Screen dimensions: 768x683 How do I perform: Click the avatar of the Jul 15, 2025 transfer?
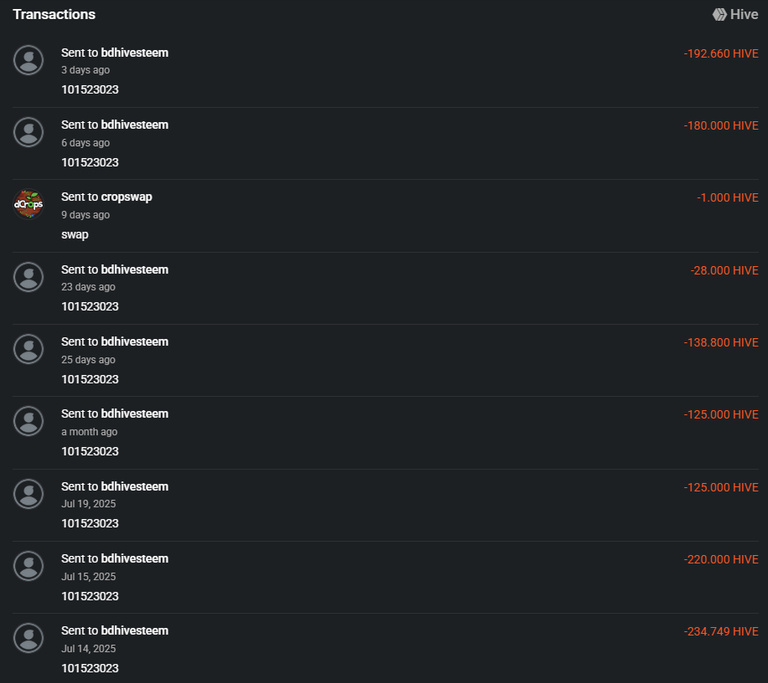coord(28,566)
